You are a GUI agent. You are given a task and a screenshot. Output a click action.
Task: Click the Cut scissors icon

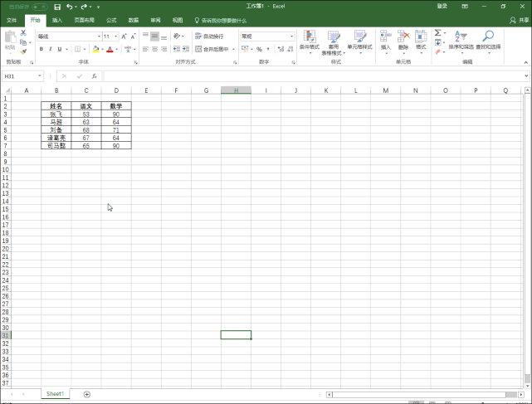click(23, 33)
